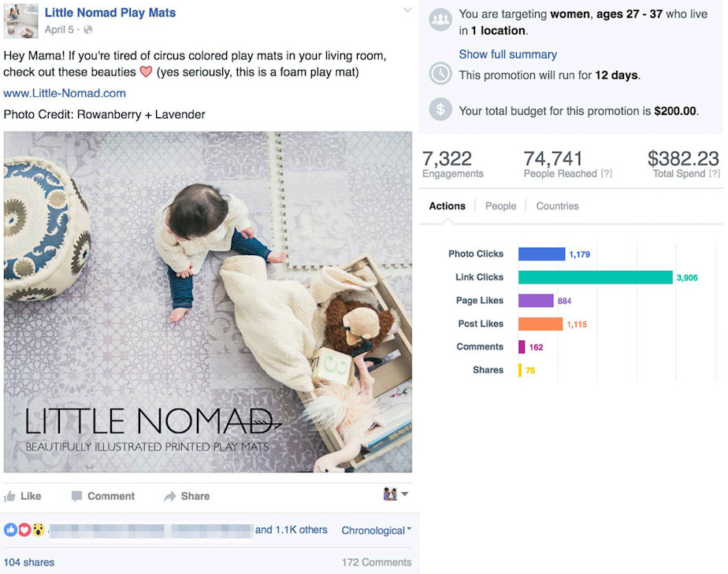Switch to the People tab
The width and height of the screenshot is (728, 574).
click(x=500, y=206)
